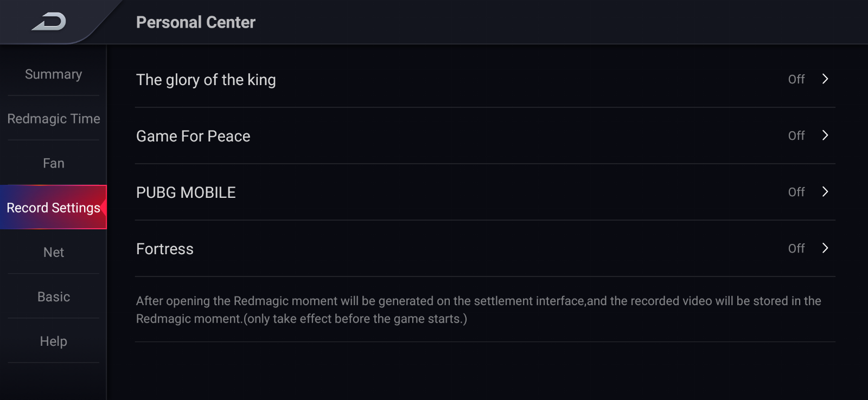868x400 pixels.
Task: Open the Basic tab
Action: [x=53, y=296]
